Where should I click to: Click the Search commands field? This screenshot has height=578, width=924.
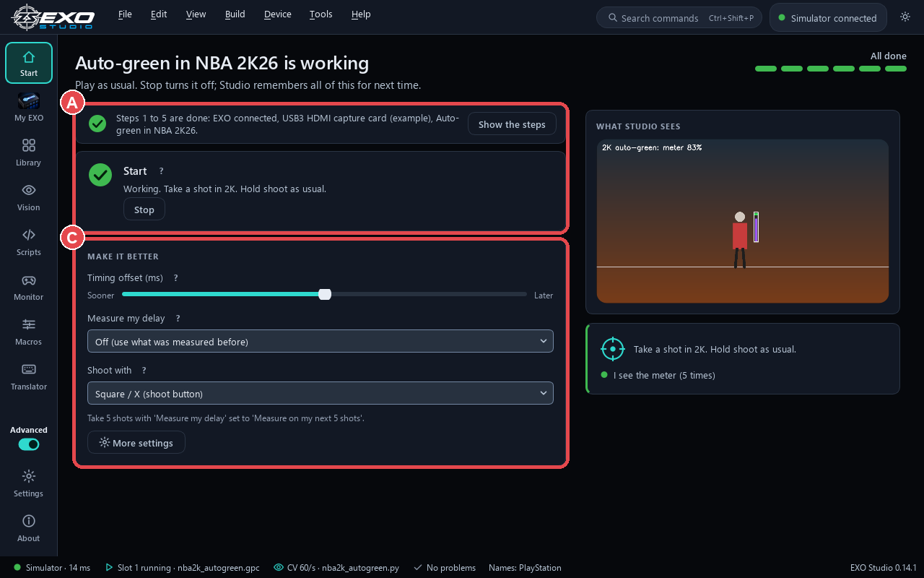pyautogui.click(x=679, y=18)
